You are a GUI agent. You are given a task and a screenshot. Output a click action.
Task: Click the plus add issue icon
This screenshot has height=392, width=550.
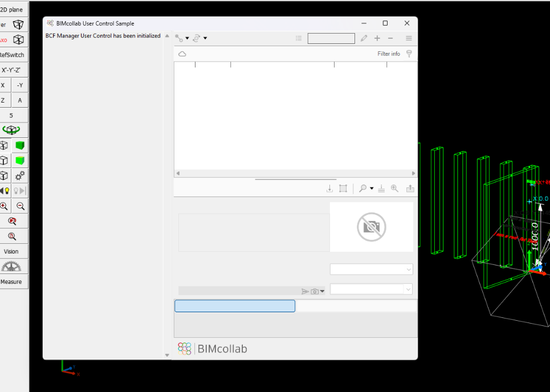click(377, 38)
